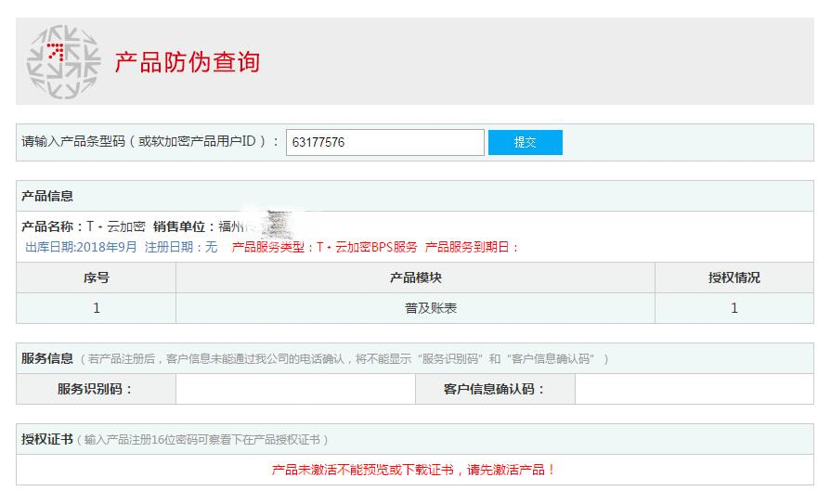This screenshot has width=831, height=504.
Task: Select the 序号 column header
Action: click(96, 278)
